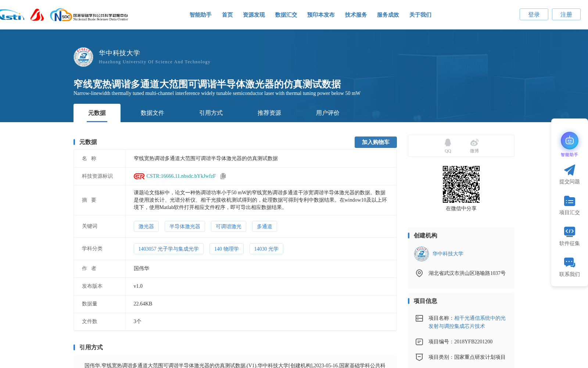Click the author name 国伟华
The height and width of the screenshot is (368, 588).
(x=141, y=269)
